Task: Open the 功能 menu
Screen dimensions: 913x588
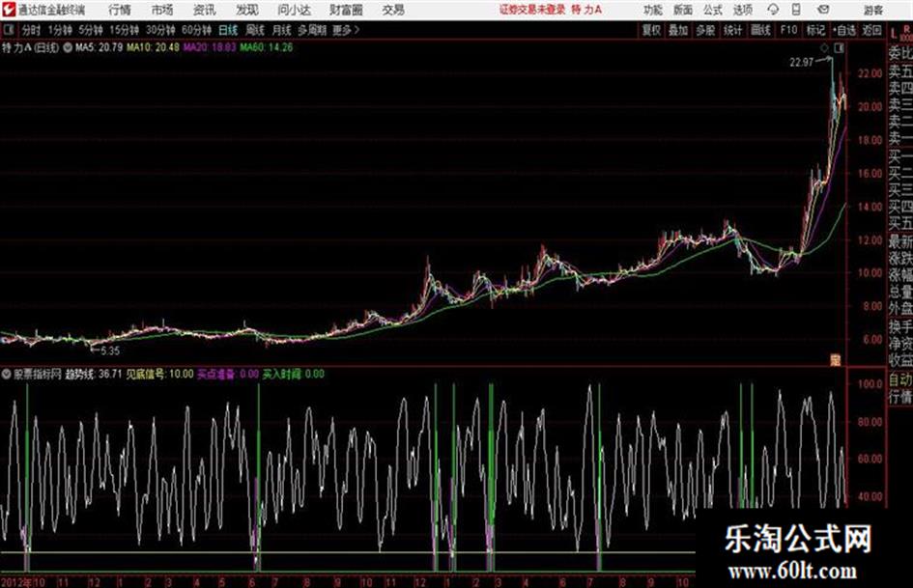Action: 653,10
